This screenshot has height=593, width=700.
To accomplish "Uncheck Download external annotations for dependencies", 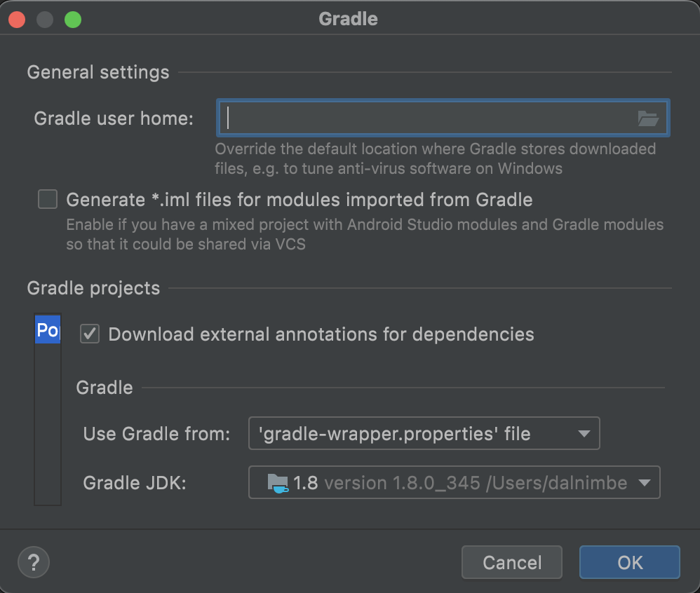I will [90, 334].
